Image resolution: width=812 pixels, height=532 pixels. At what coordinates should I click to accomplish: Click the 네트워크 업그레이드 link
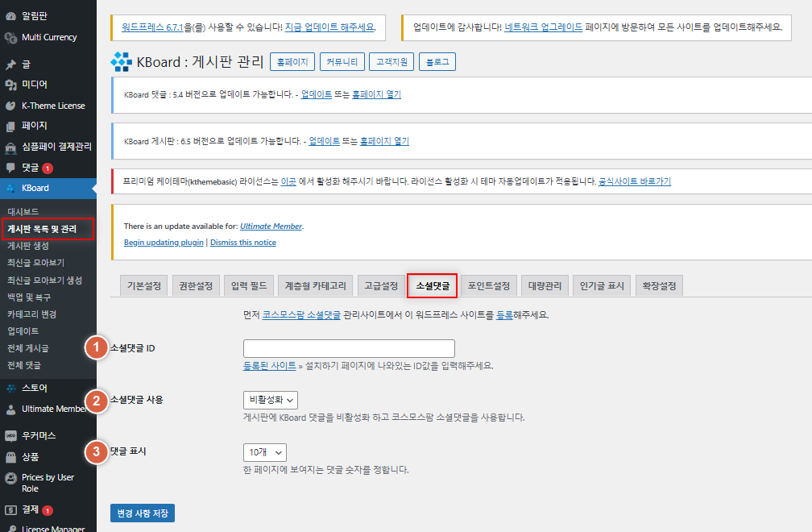coord(544,27)
